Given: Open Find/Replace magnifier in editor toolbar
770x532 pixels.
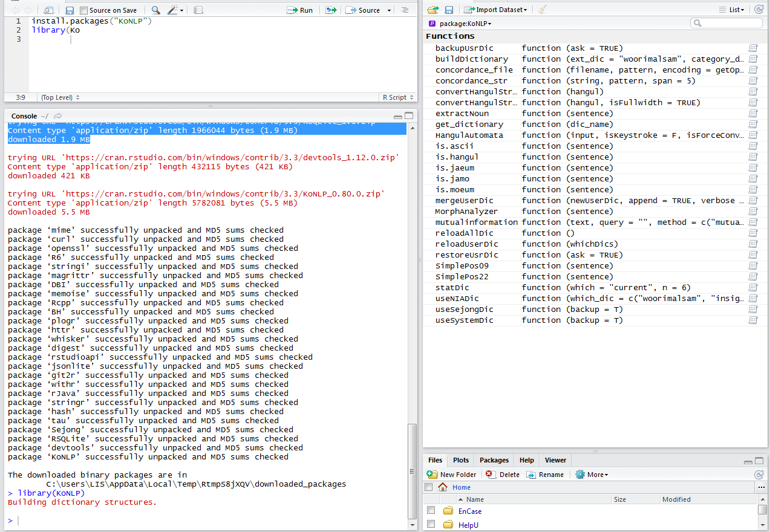Looking at the screenshot, I should click(x=155, y=10).
